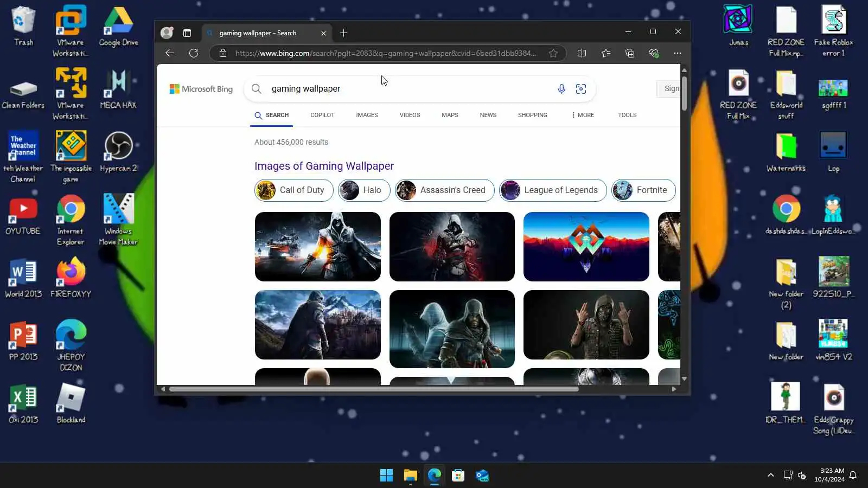This screenshot has width=868, height=488.
Task: Open Outlook from the taskbar
Action: (482, 476)
